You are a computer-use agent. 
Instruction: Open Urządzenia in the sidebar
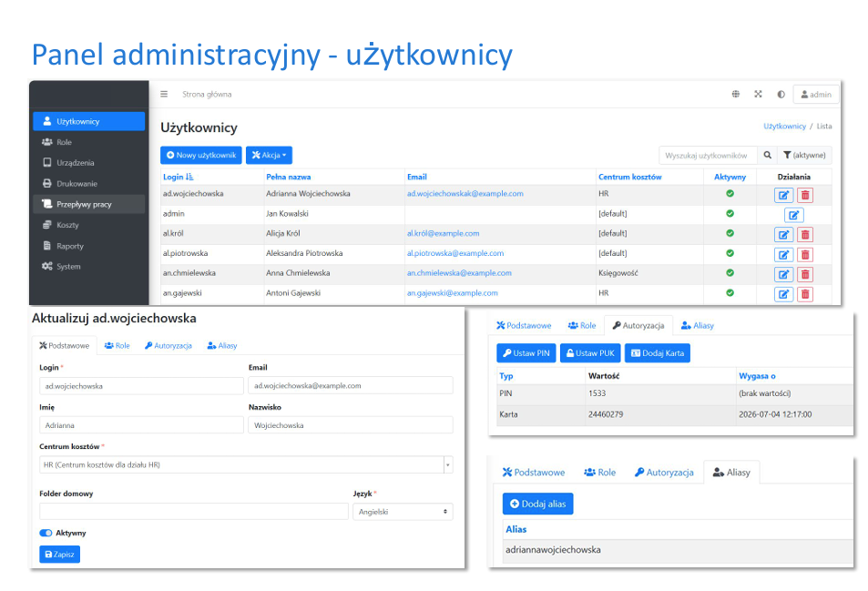(88, 163)
